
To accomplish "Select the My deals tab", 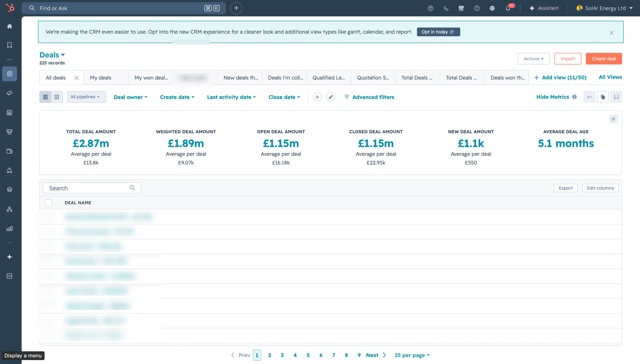I will pos(106,78).
